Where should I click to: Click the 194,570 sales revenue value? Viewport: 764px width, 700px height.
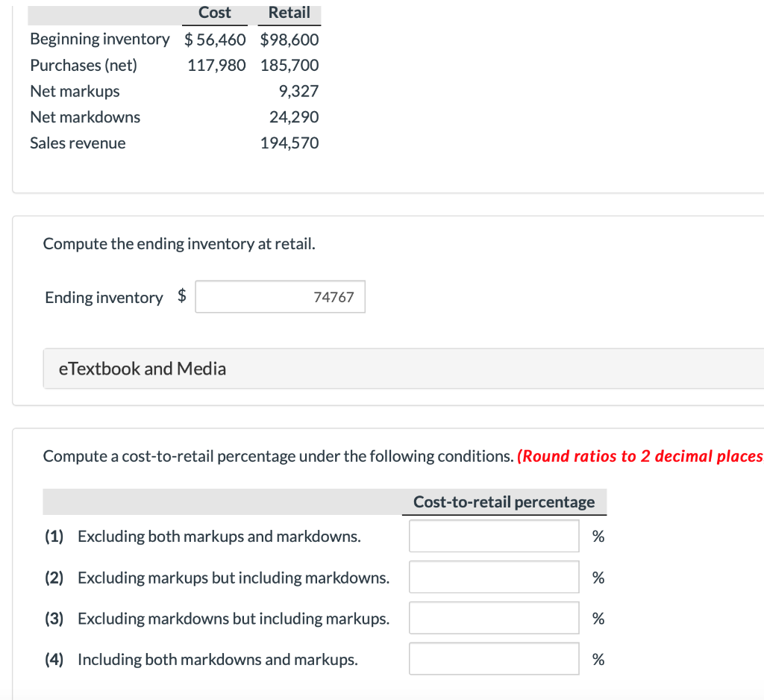click(x=289, y=143)
